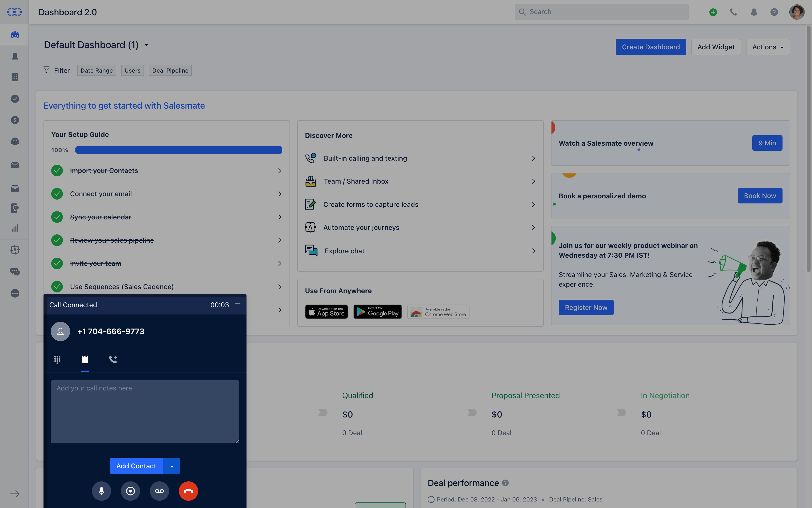Click Book Now demo button
Image resolution: width=812 pixels, height=508 pixels.
(x=760, y=196)
